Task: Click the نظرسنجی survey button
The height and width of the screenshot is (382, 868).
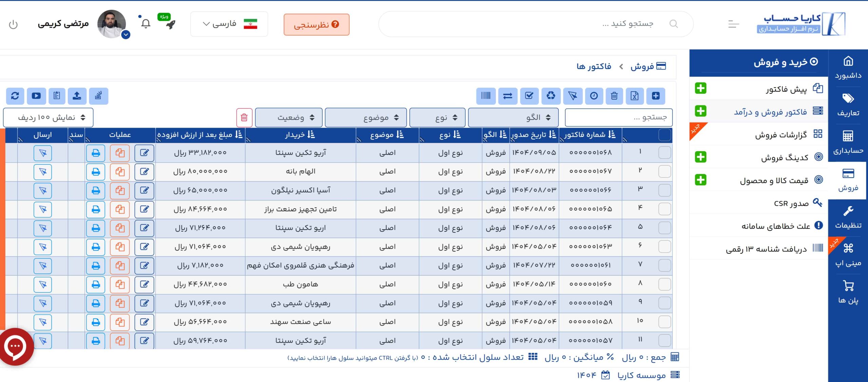Action: [x=316, y=24]
